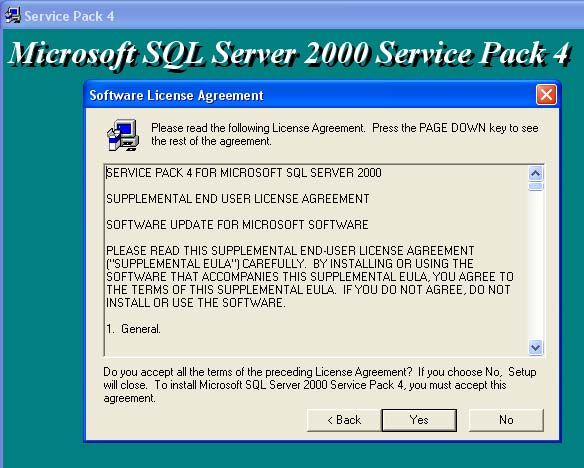Screen dimensions: 584x468
Task: Click the "1. General." line in license
Action: [133, 329]
